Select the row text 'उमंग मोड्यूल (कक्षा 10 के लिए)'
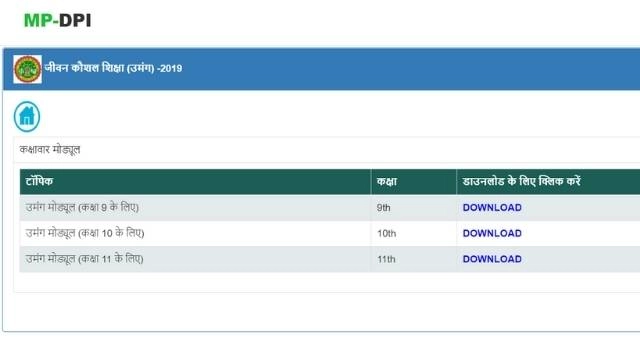The height and width of the screenshot is (360, 640). (x=85, y=233)
